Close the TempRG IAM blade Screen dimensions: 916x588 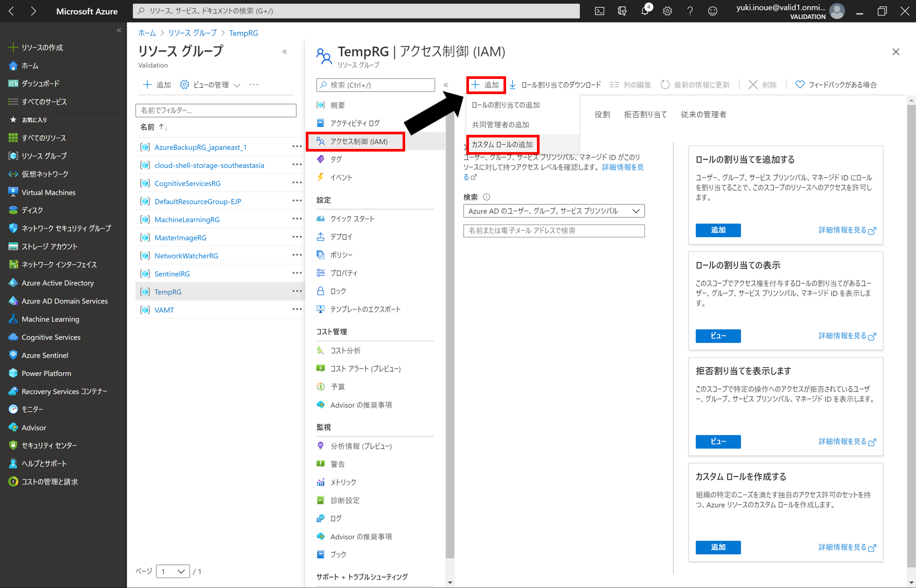(x=896, y=52)
